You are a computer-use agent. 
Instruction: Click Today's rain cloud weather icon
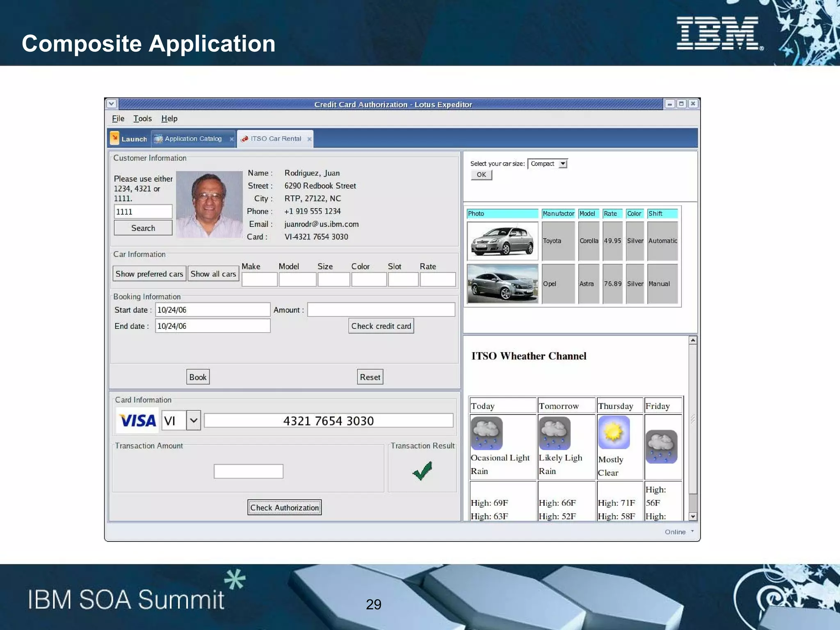click(x=486, y=433)
